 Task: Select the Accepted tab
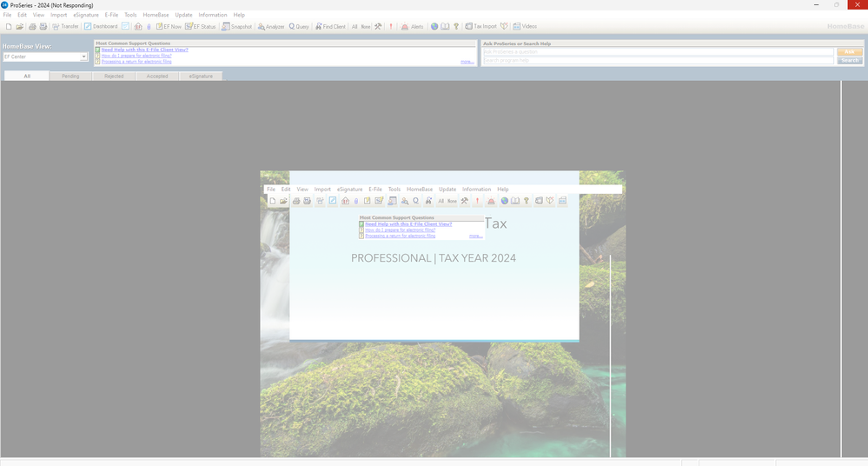[157, 77]
